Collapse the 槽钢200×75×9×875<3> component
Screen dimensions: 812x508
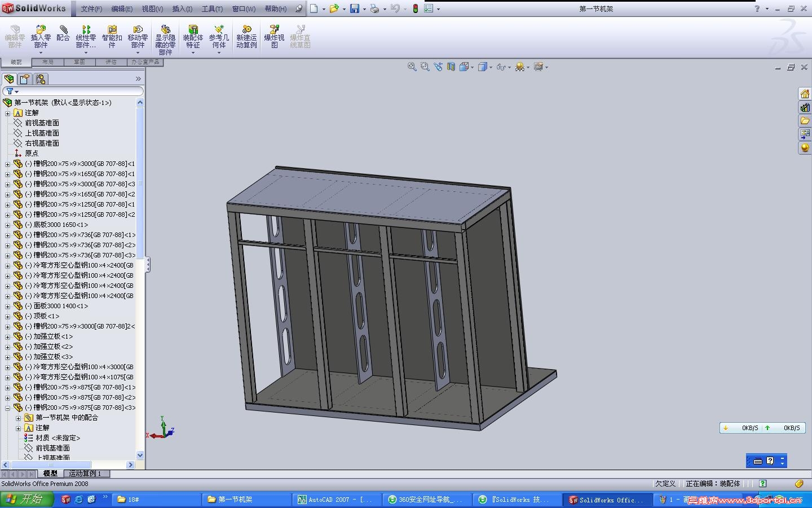(x=8, y=408)
